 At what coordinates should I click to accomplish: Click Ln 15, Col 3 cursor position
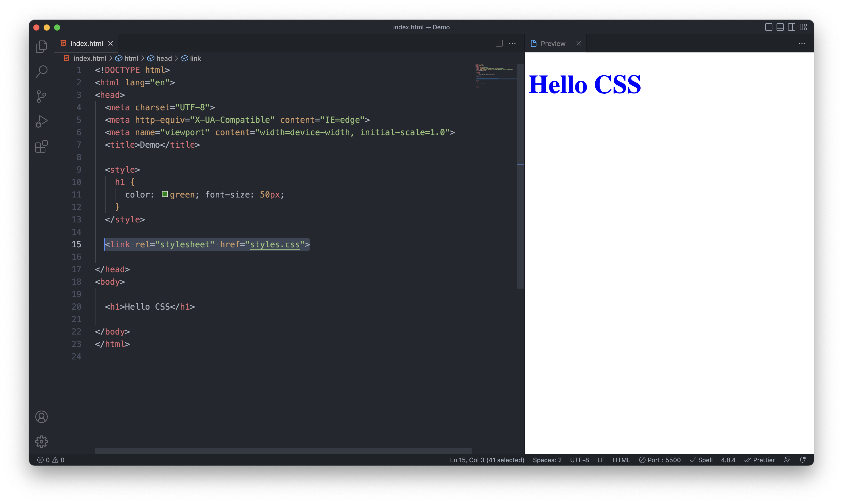pos(487,460)
